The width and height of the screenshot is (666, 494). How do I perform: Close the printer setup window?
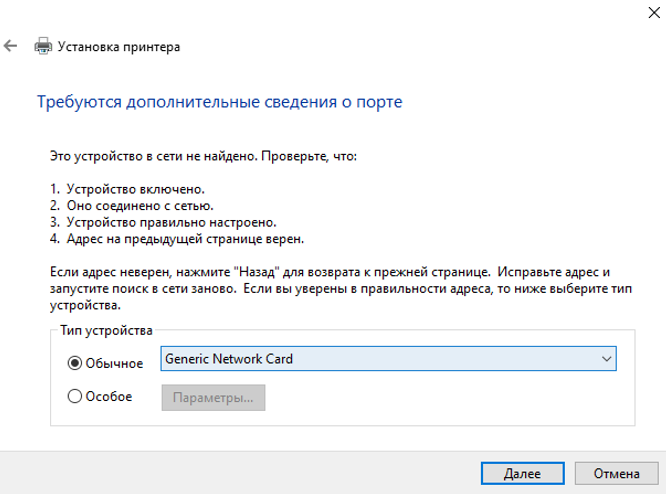pyautogui.click(x=642, y=12)
